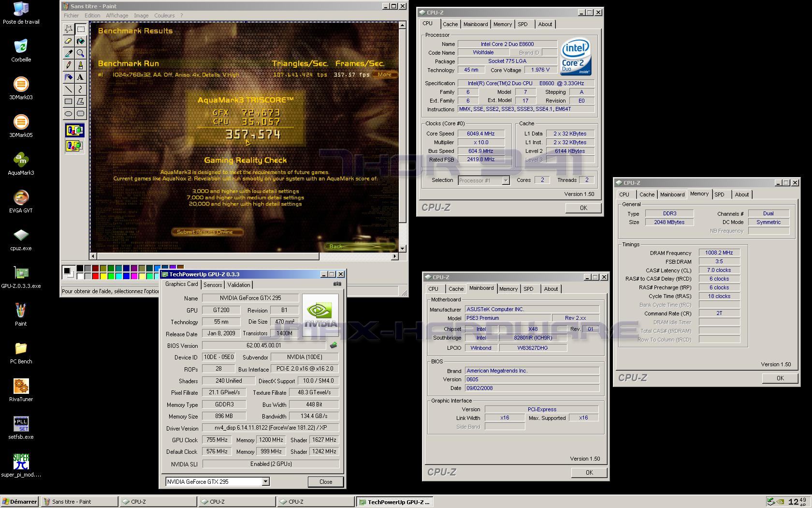Click Paint horizontal scrollbar left arrow
Viewport: 812px width, 508px height.
93,256
